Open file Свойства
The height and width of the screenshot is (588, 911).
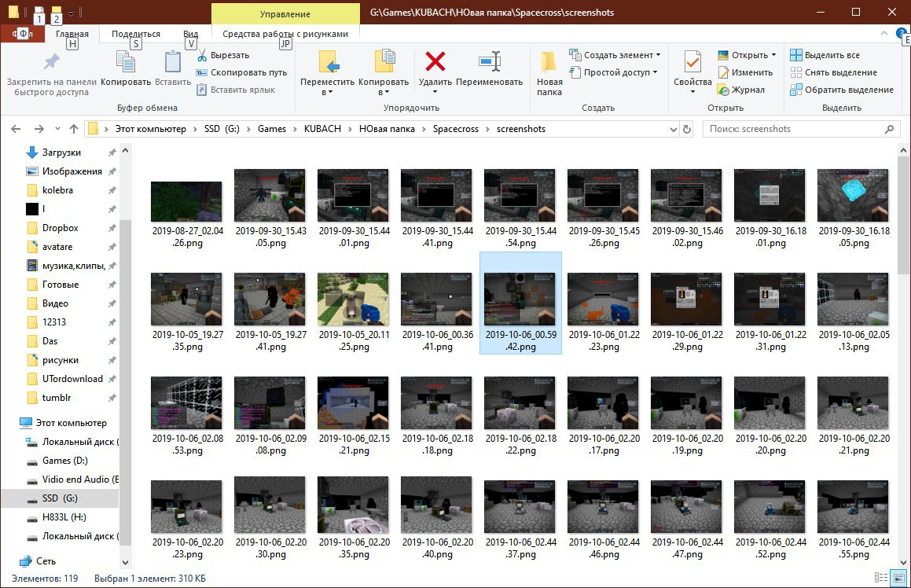[x=692, y=72]
